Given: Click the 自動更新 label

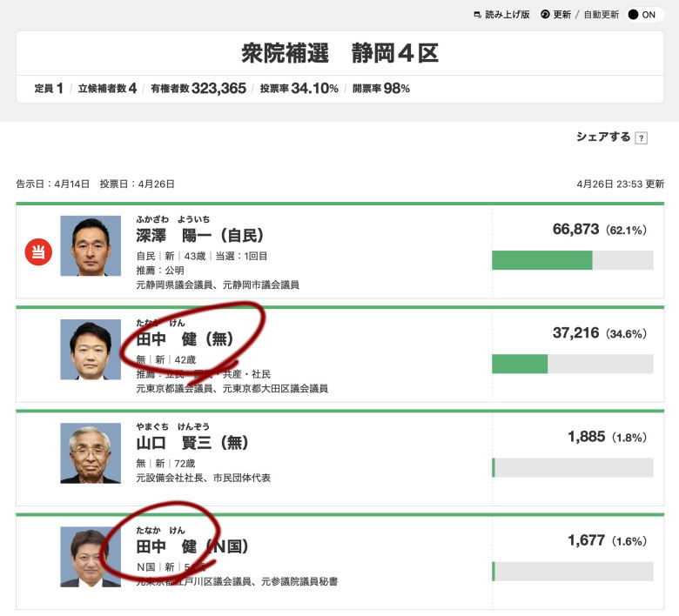Looking at the screenshot, I should 601,15.
